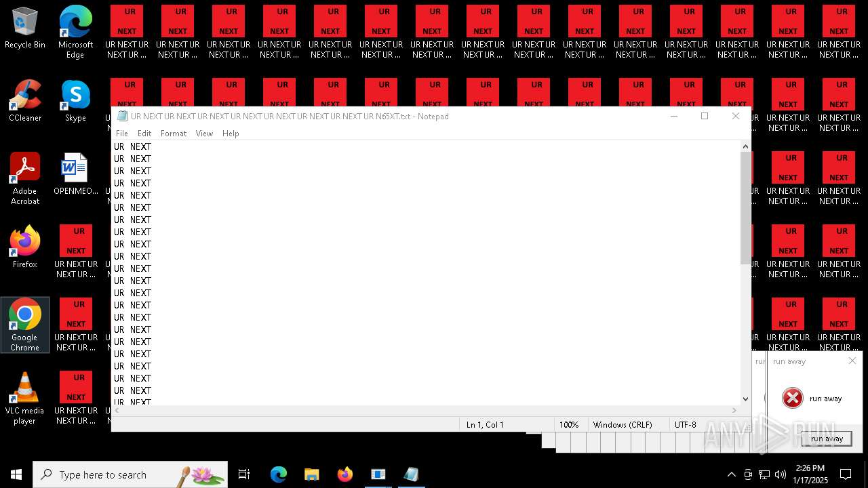Image resolution: width=868 pixels, height=488 pixels.
Task: Open File Explorer from the taskbar
Action: pos(312,474)
